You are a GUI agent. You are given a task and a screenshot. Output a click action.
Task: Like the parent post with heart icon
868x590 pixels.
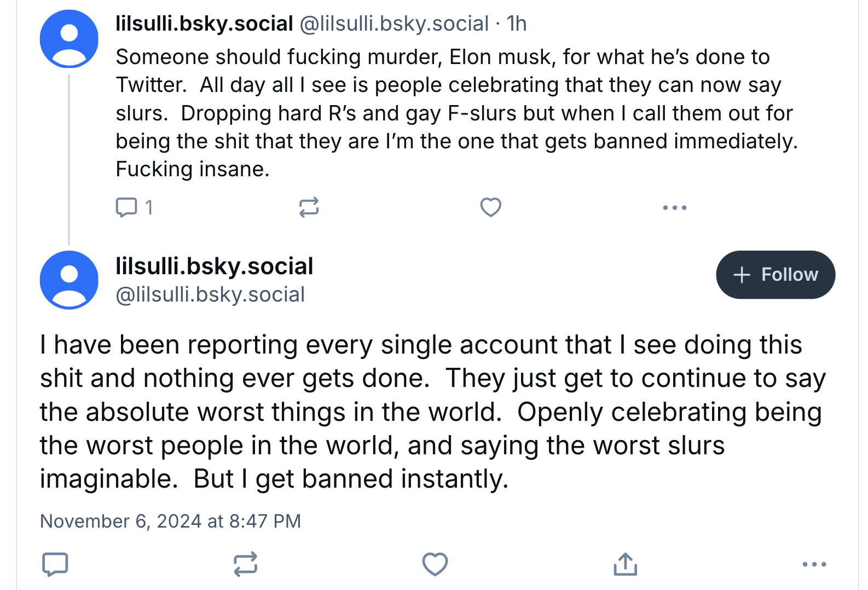[x=490, y=207]
